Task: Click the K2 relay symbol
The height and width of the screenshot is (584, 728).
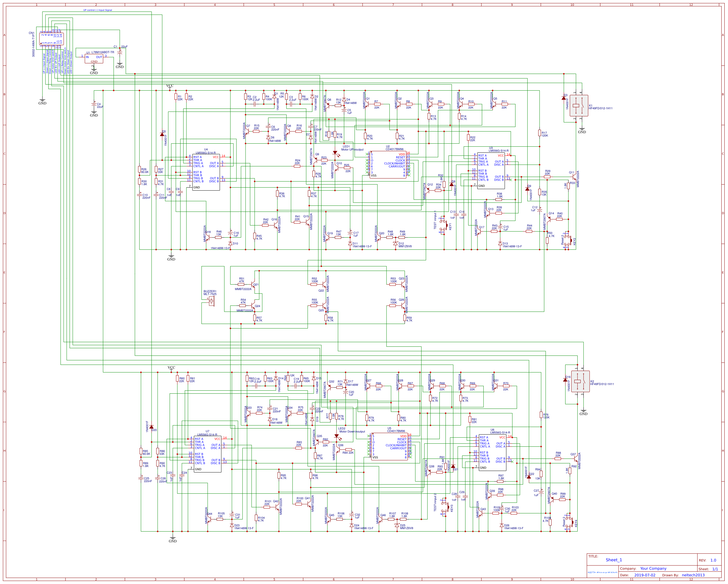Action: [x=580, y=382]
